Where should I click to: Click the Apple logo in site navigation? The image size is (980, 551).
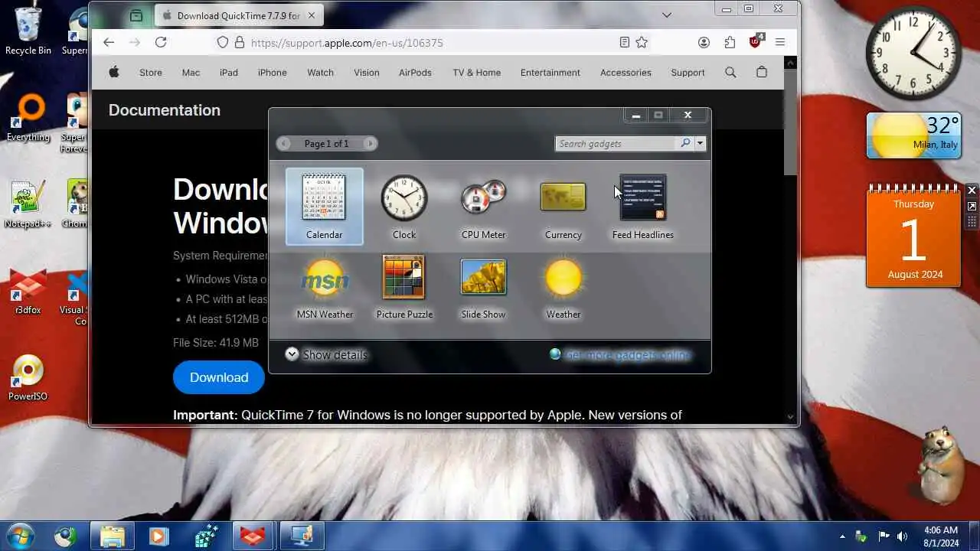click(x=114, y=72)
